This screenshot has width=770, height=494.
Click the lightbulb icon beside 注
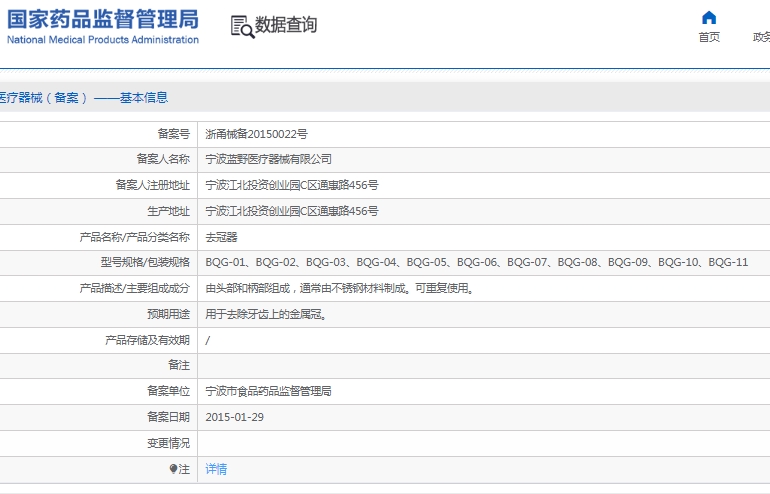[173, 469]
